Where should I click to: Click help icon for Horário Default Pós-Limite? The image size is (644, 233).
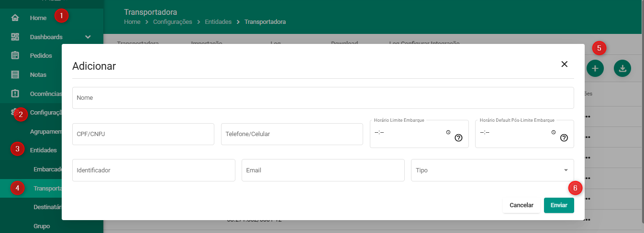(564, 138)
